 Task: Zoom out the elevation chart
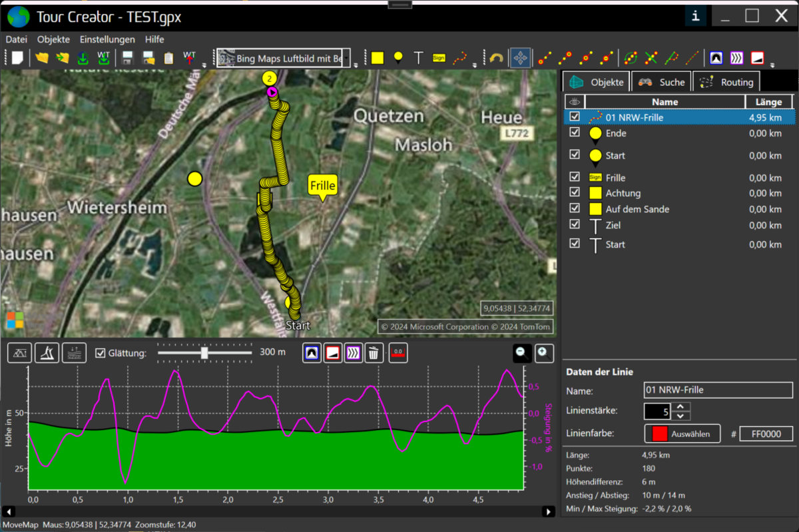(522, 352)
